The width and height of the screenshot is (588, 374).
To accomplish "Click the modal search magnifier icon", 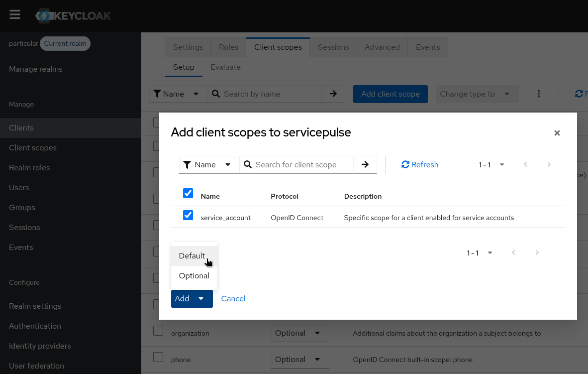I will coord(248,164).
